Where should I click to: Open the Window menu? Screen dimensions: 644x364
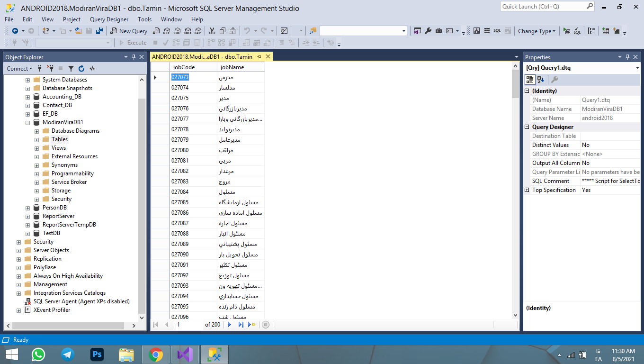pos(171,19)
